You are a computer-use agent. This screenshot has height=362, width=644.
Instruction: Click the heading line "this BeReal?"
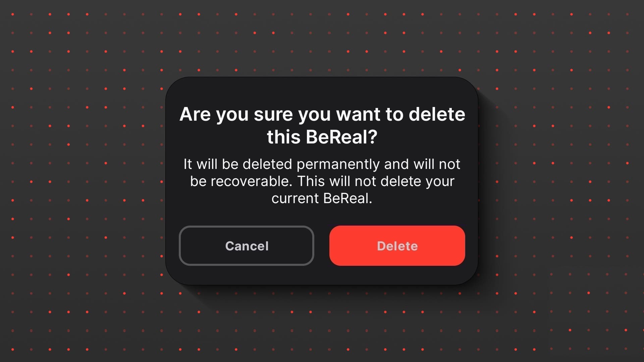pyautogui.click(x=322, y=137)
